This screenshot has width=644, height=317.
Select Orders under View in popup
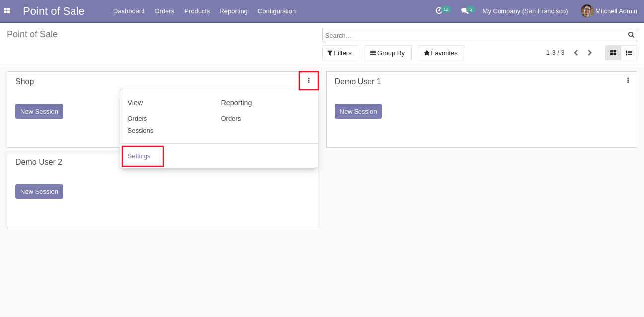(138, 118)
